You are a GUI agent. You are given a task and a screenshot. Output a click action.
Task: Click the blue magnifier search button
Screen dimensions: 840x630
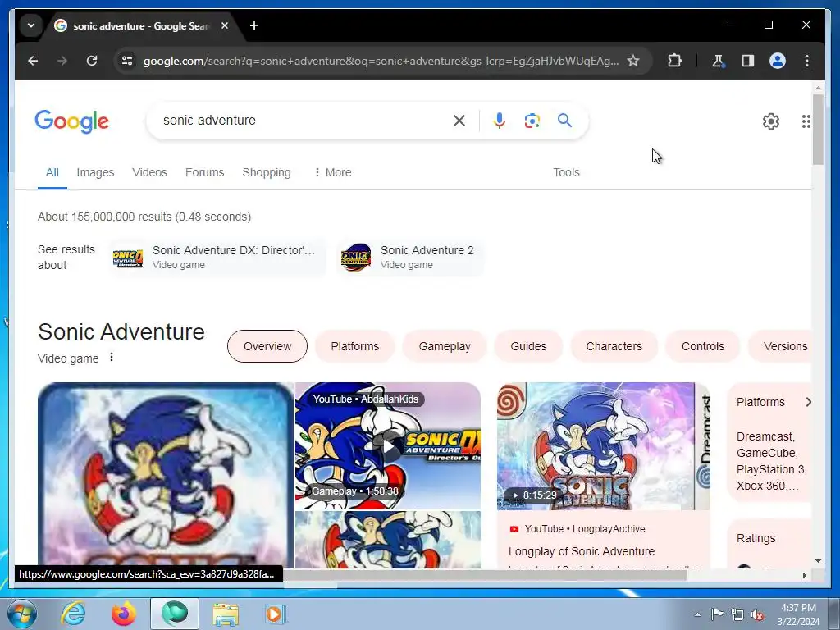tap(564, 120)
